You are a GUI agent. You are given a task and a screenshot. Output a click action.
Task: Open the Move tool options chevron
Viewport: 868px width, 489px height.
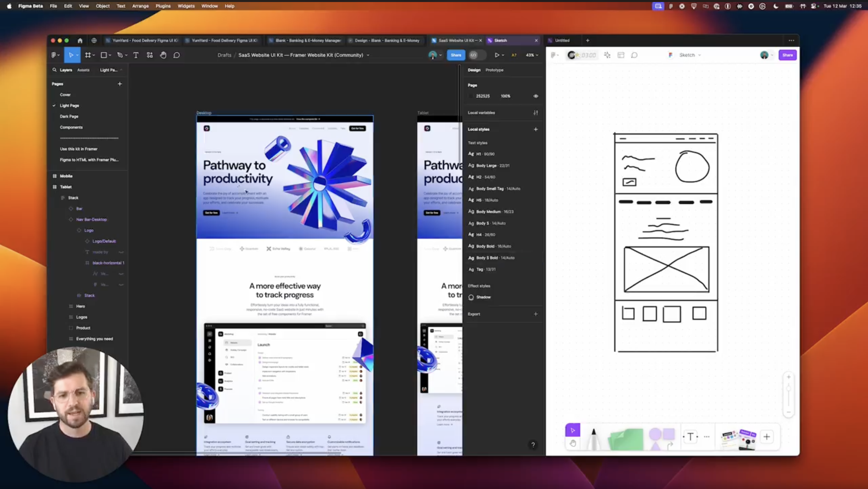pyautogui.click(x=77, y=55)
